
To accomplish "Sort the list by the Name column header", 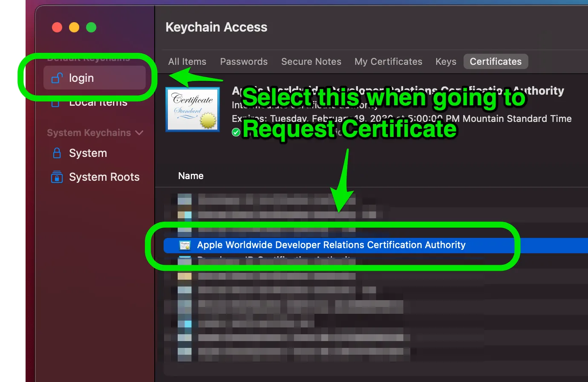I will (190, 176).
